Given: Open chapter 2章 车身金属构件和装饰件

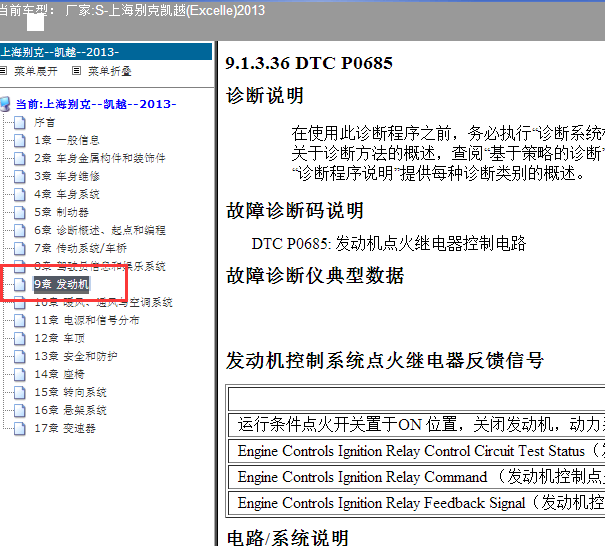Looking at the screenshot, I should [x=100, y=158].
